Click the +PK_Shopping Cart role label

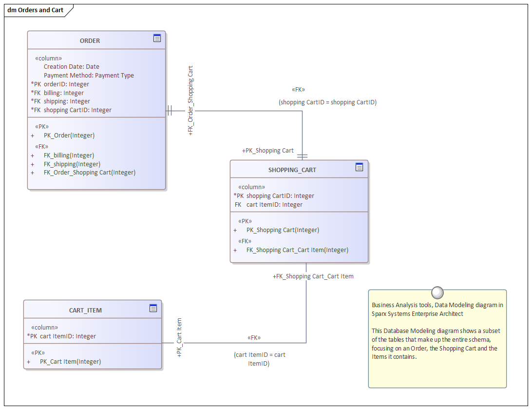coord(268,150)
